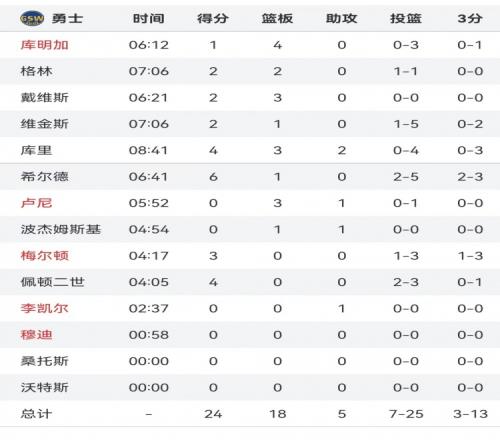
Task: Click the Warriors team logo icon
Action: coord(32,18)
